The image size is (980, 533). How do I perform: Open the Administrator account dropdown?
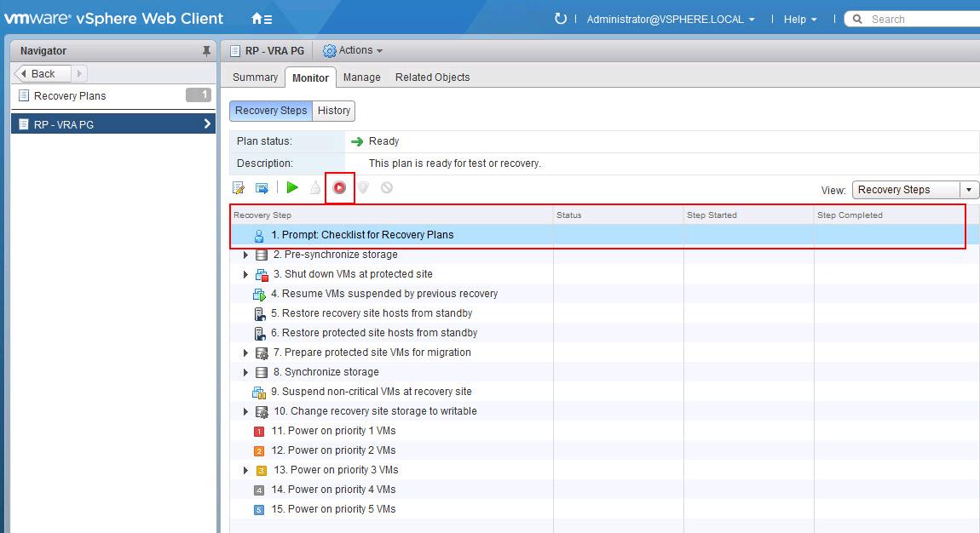point(671,20)
